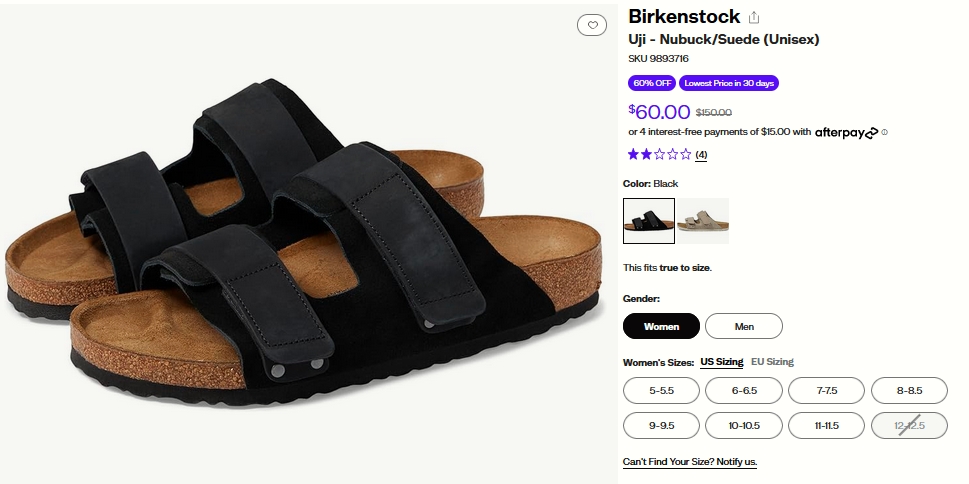Screen dimensions: 969x484
Task: Click the share icon beside Birkenstock
Action: (x=755, y=17)
